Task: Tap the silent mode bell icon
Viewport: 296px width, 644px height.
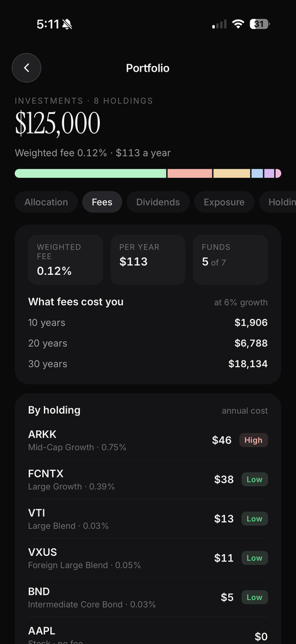Action: pos(67,25)
